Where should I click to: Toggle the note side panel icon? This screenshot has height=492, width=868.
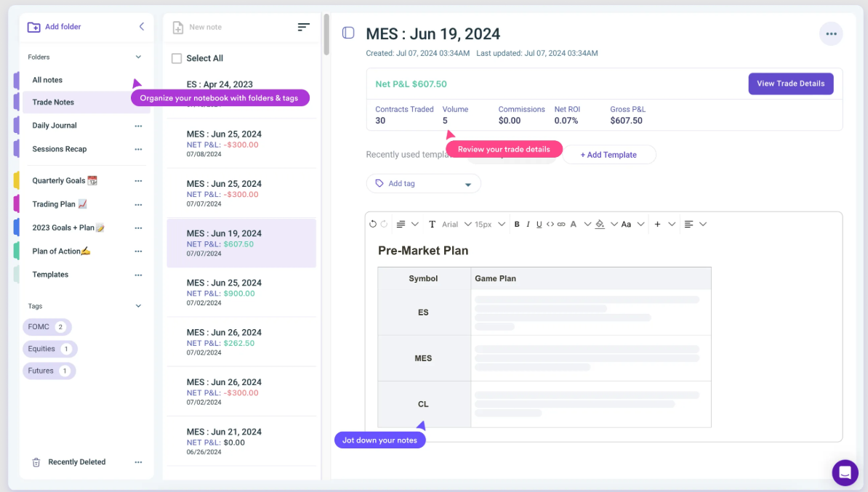(x=348, y=33)
